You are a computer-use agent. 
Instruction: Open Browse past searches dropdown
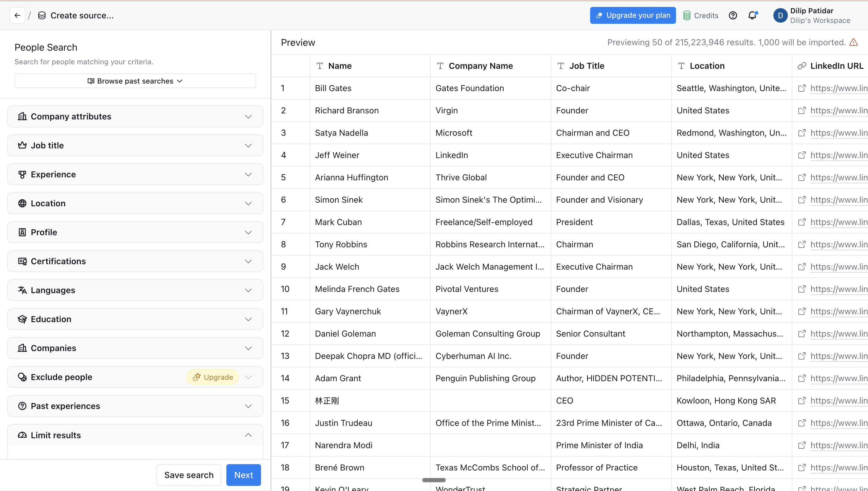click(135, 81)
